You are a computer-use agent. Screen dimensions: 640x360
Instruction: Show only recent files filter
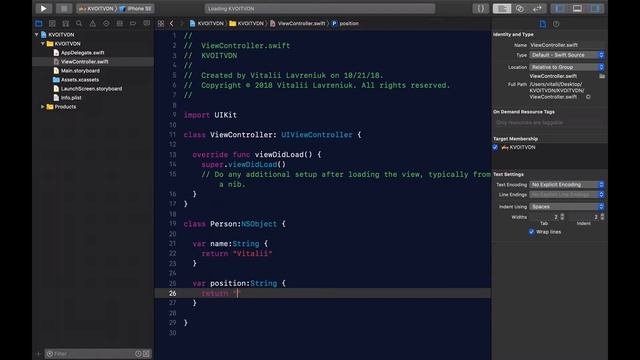click(x=138, y=354)
